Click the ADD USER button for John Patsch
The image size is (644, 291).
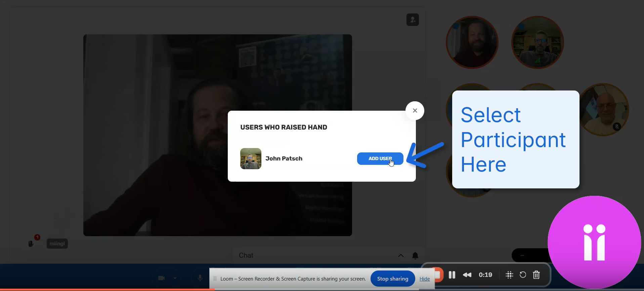pos(380,158)
